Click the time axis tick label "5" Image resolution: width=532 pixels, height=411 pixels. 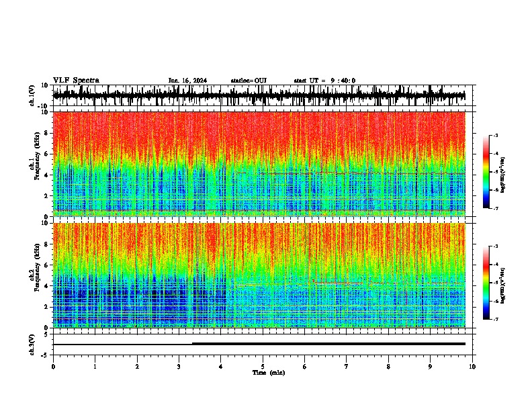[x=263, y=367]
